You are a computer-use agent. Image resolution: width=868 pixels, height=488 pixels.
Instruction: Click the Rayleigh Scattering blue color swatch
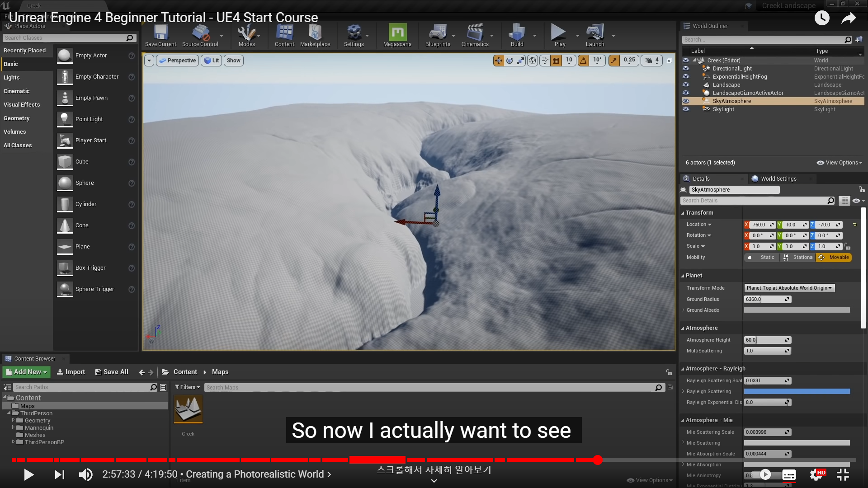[797, 392]
